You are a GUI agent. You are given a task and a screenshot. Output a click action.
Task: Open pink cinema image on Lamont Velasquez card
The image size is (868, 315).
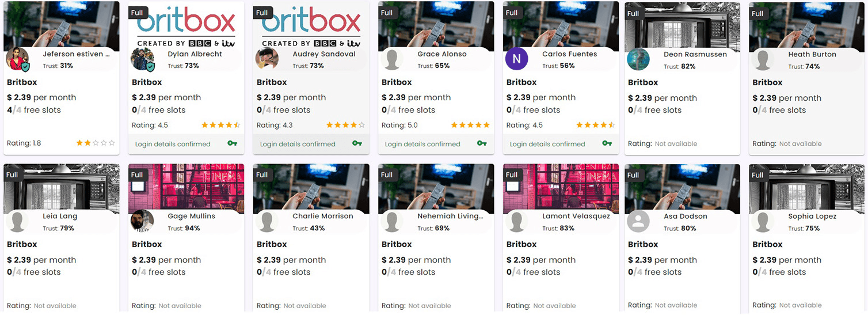[x=561, y=189]
